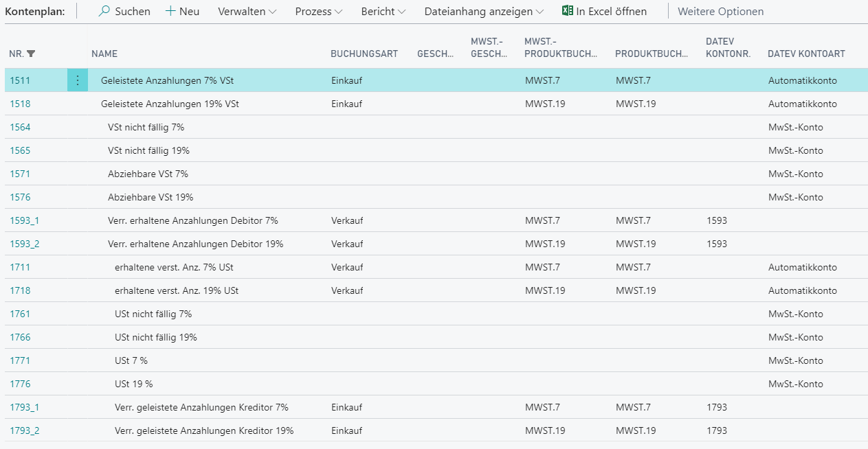Viewport: 868px width, 449px height.
Task: Open account 1793_2 link
Action: tap(25, 430)
